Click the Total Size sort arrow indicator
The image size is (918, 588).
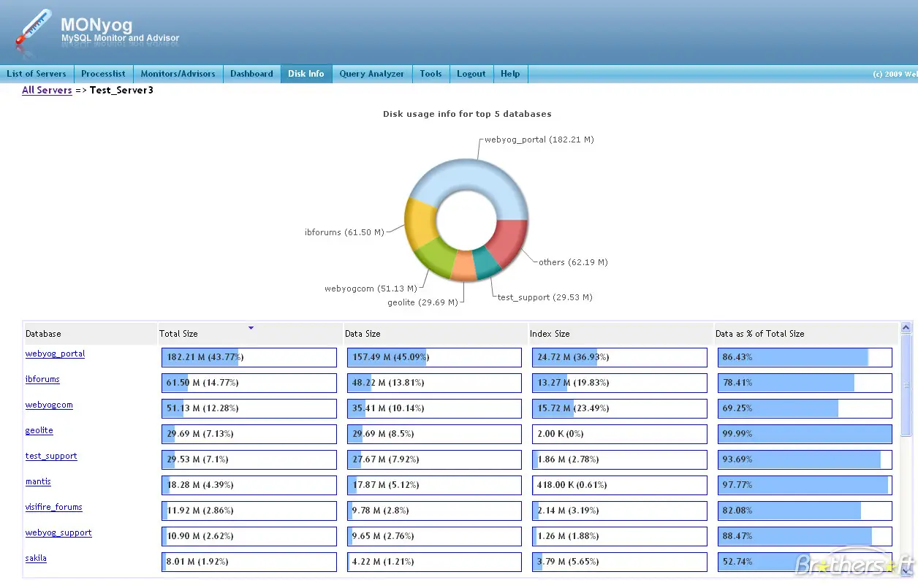tap(251, 328)
